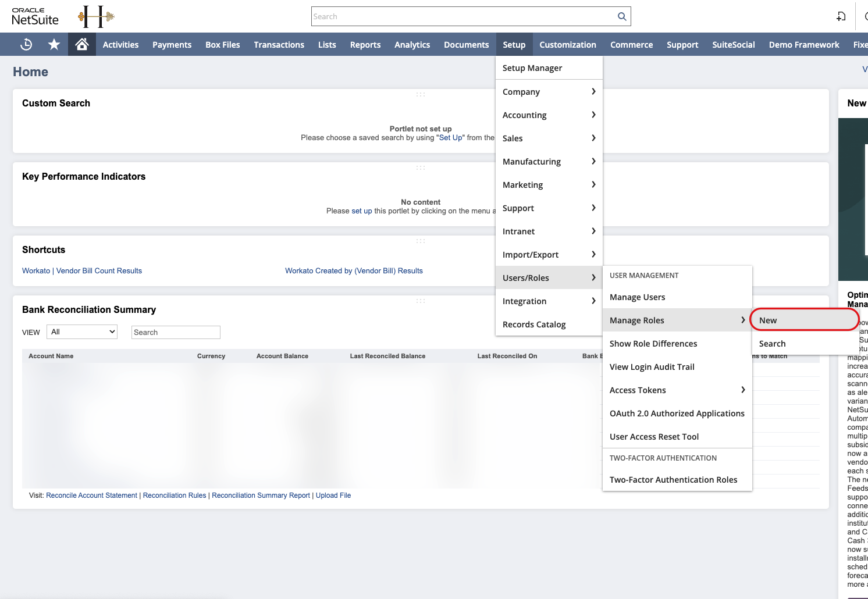Click the fleur-de-lis company logo

pyautogui.click(x=95, y=16)
